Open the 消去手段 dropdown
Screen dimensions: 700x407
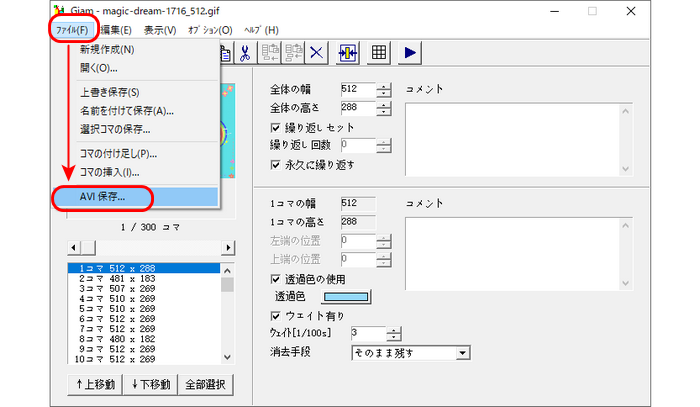click(463, 353)
